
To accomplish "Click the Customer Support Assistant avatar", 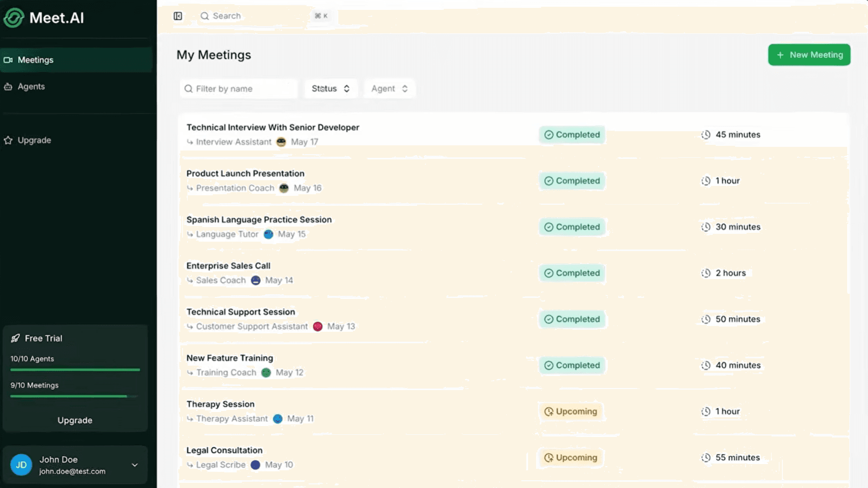I will point(317,327).
